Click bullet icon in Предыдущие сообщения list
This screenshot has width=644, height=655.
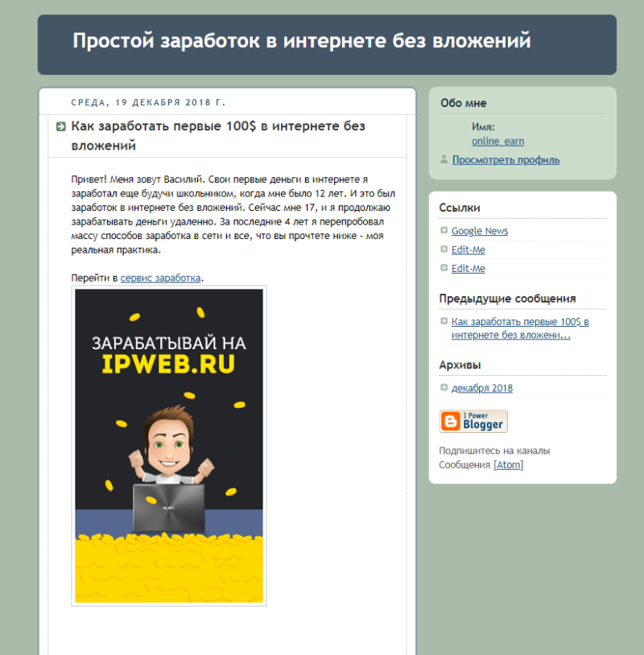[x=444, y=321]
